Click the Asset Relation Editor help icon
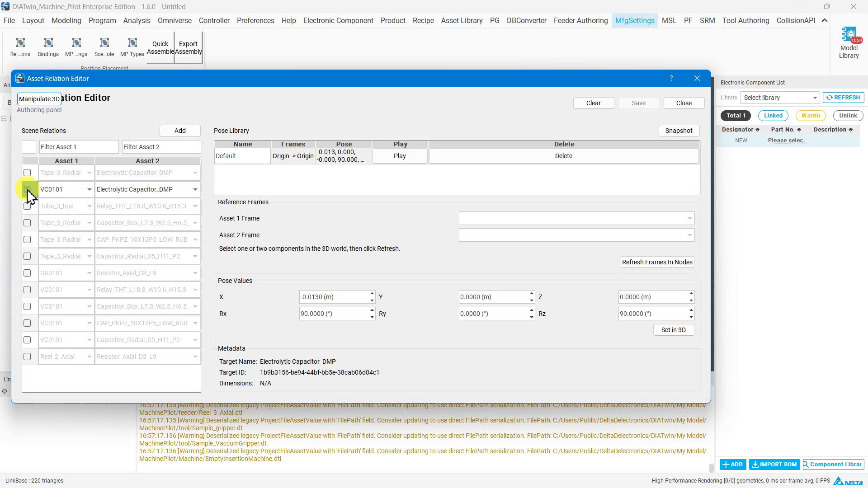 671,78
